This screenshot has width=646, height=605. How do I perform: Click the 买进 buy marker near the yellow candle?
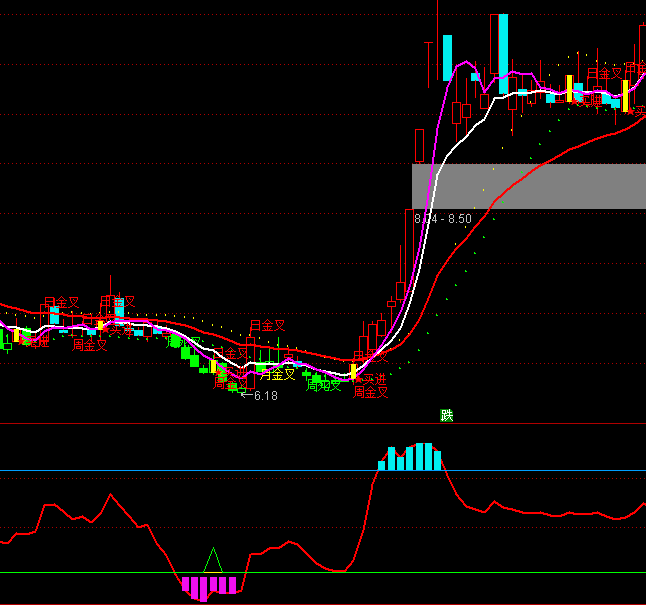coord(370,379)
